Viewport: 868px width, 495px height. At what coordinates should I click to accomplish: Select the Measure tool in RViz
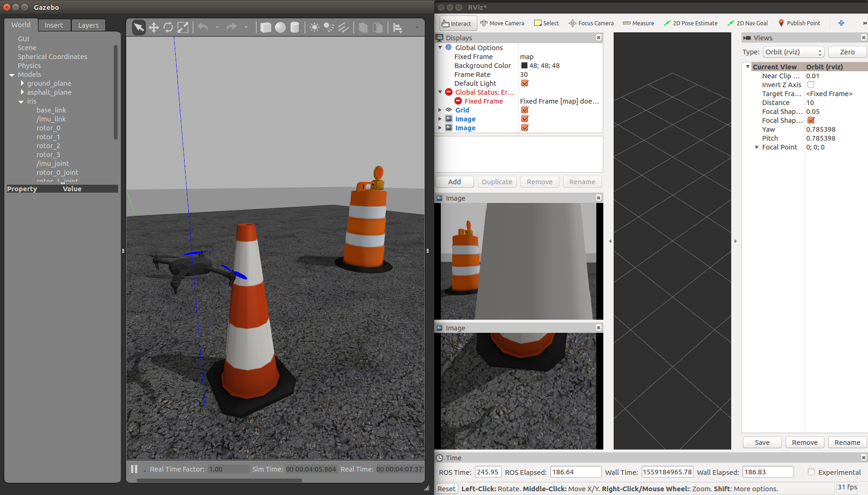[638, 23]
